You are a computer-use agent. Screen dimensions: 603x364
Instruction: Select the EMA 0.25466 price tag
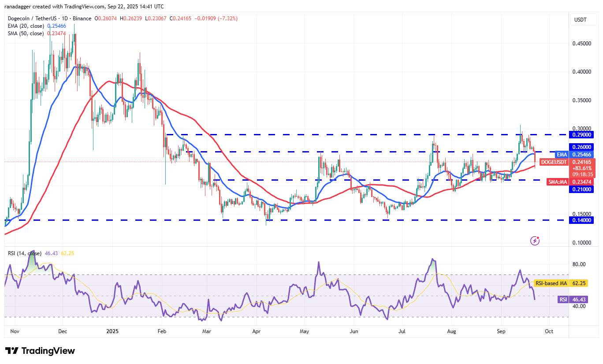[574, 154]
